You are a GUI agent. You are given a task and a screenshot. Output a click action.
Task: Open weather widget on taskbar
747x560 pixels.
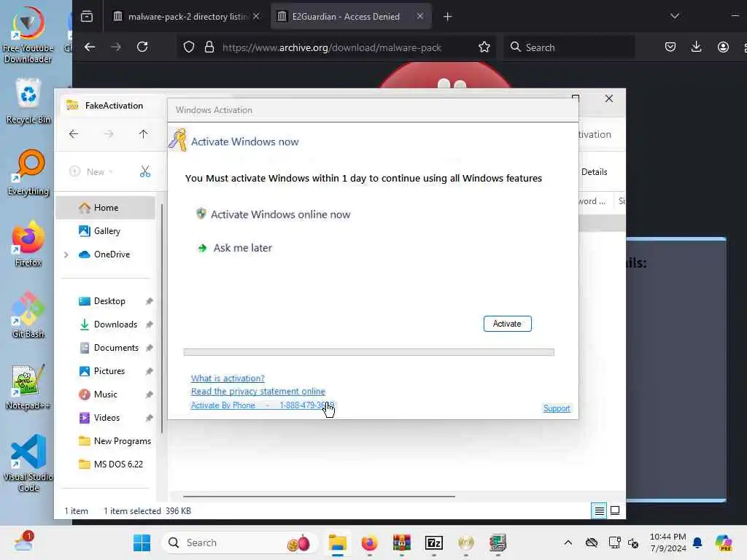[24, 542]
